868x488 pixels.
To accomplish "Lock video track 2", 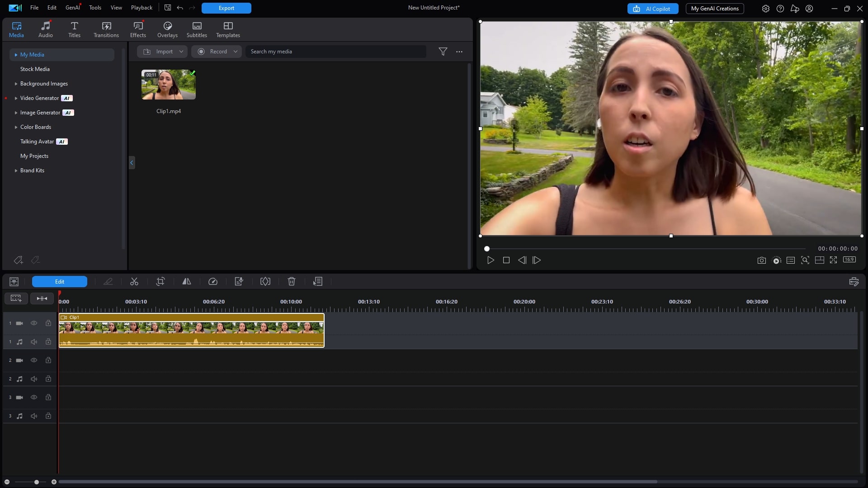I will [x=48, y=360].
